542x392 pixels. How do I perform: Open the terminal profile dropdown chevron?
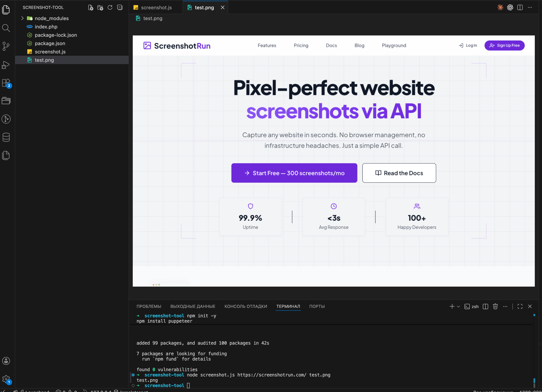(458, 306)
